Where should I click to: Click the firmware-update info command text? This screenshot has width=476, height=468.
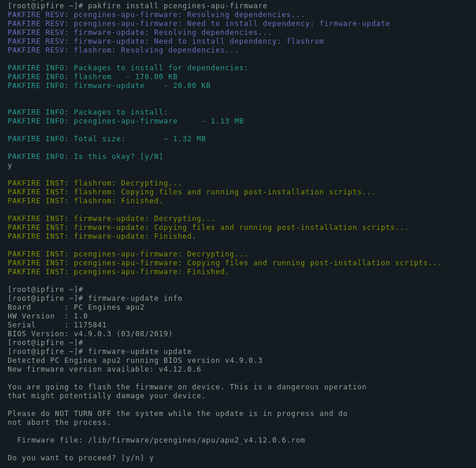(135, 298)
